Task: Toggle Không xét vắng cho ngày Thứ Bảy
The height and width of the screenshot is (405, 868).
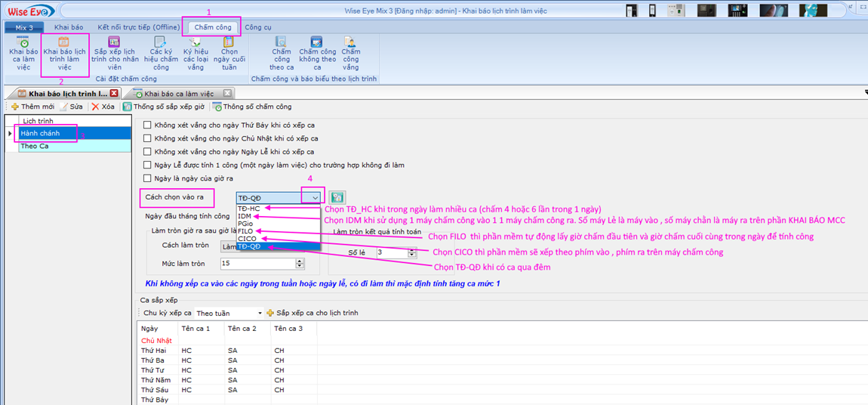Action: (148, 125)
